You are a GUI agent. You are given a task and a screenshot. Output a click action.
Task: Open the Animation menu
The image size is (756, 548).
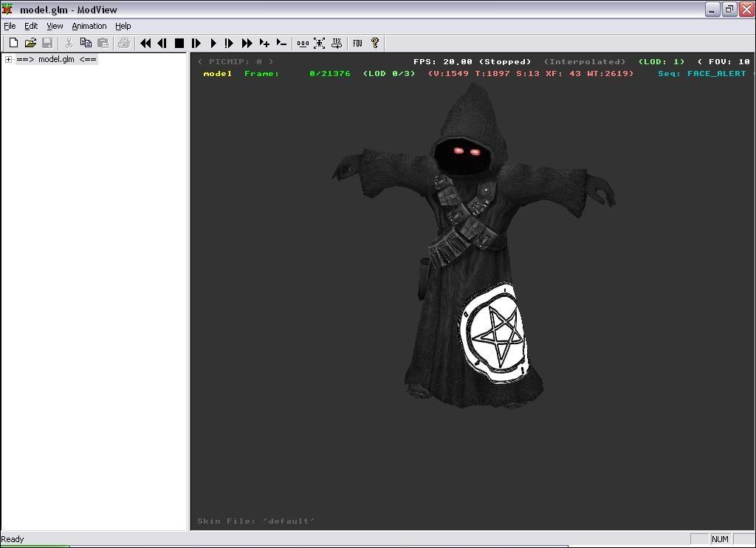89,26
